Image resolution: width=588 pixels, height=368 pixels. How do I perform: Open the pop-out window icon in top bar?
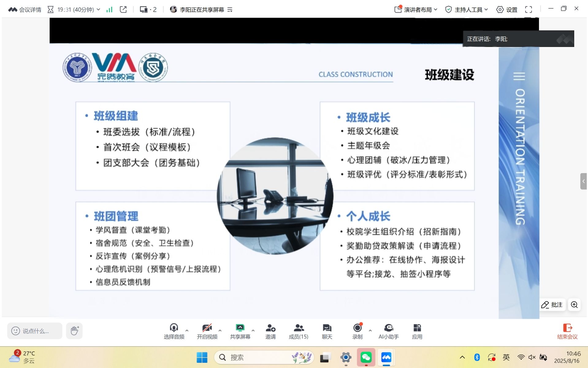[x=123, y=10]
